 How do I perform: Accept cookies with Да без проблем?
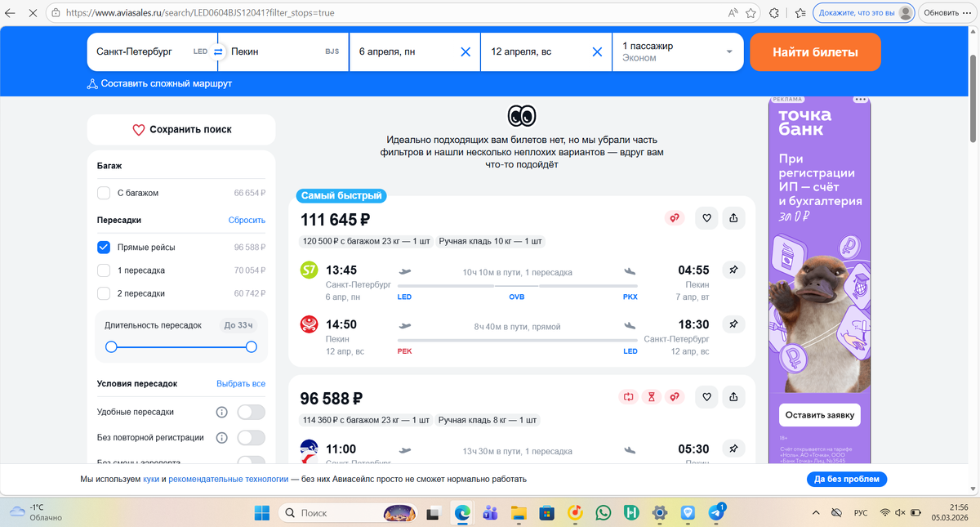pos(847,480)
